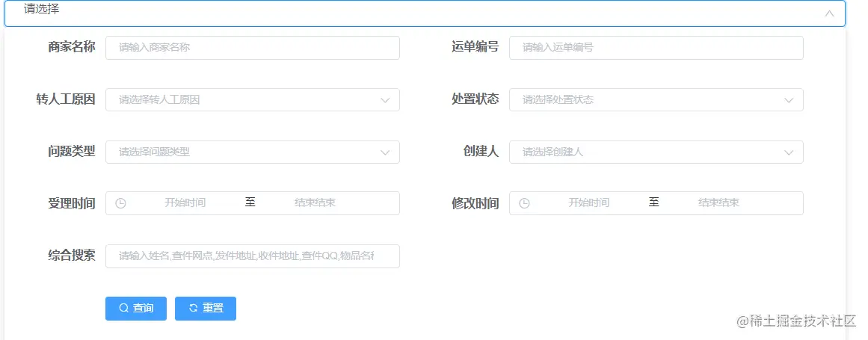Click the 处置状态 label
The height and width of the screenshot is (340, 868).
pyautogui.click(x=475, y=99)
